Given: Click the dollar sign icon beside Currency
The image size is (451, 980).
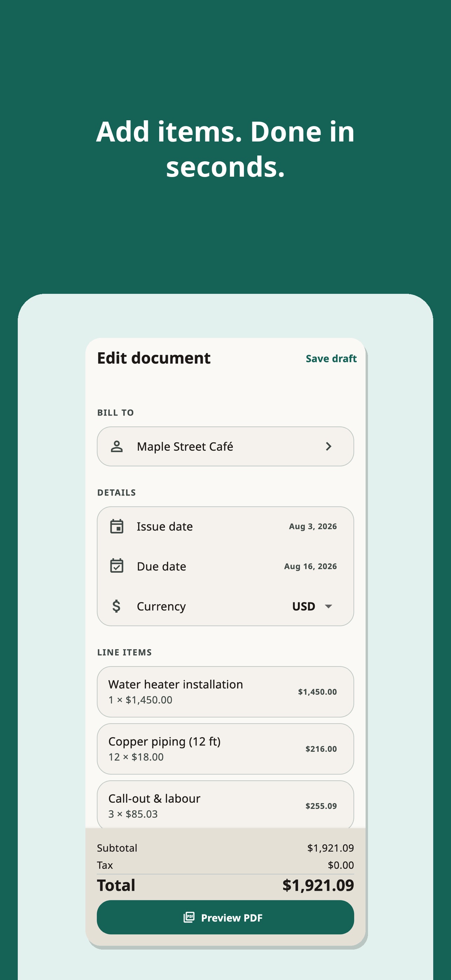Looking at the screenshot, I should 116,606.
